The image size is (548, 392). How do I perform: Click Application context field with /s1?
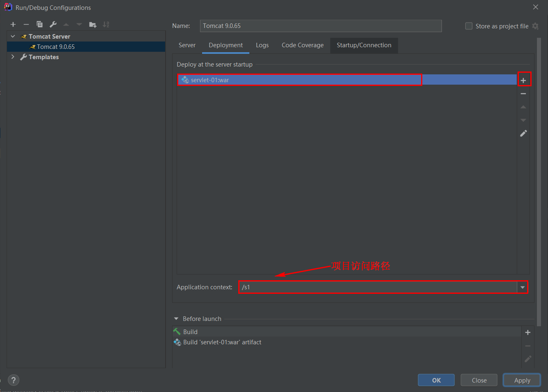[x=378, y=287]
